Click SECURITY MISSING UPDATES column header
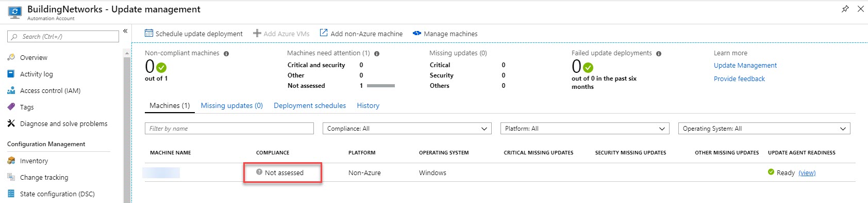This screenshot has width=868, height=203. pyautogui.click(x=630, y=153)
